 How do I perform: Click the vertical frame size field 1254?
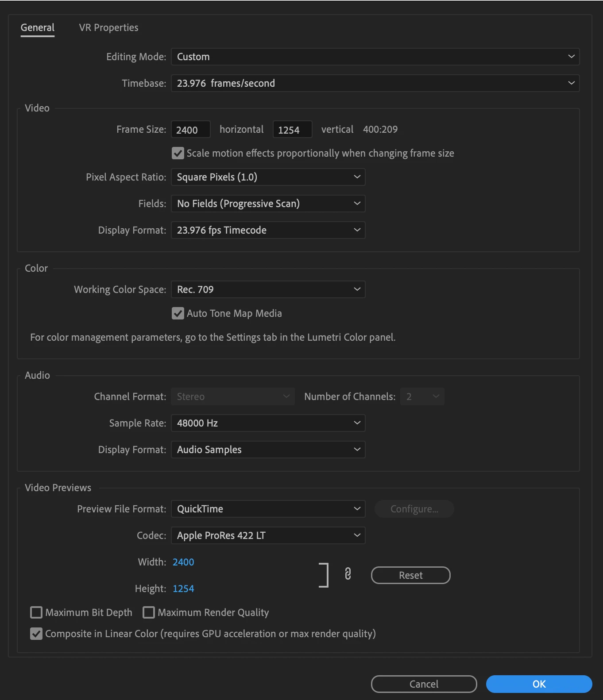tap(293, 130)
